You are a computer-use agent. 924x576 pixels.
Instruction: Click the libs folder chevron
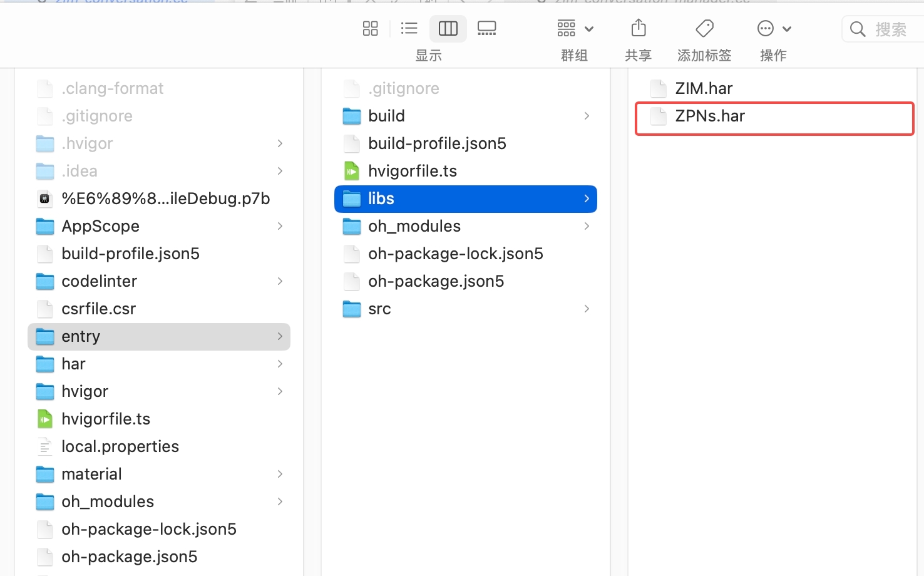click(587, 198)
